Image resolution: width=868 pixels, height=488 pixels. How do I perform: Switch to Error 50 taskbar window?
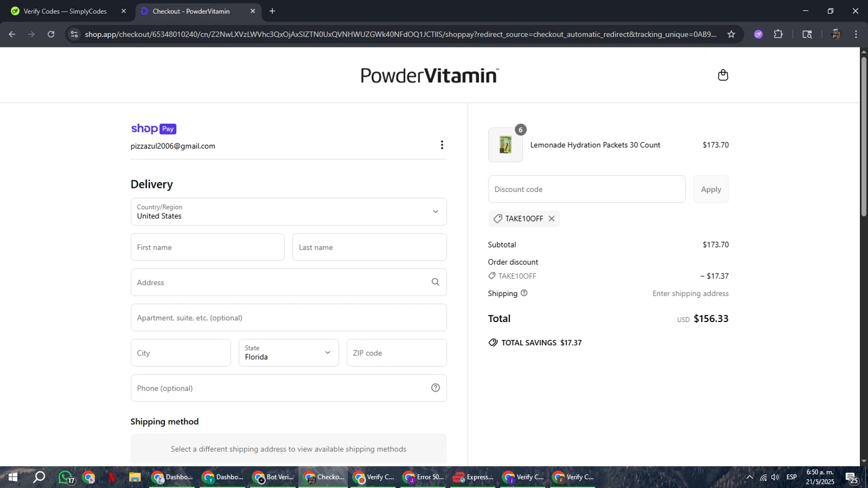425,478
